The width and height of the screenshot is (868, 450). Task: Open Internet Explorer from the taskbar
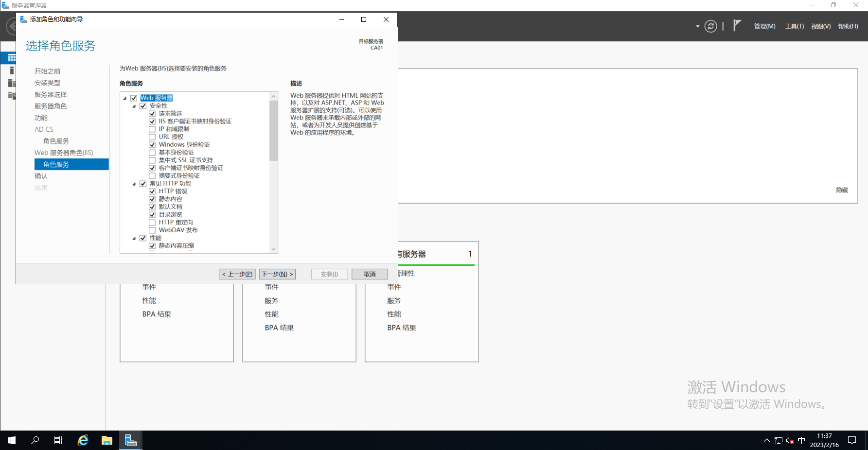tap(83, 440)
